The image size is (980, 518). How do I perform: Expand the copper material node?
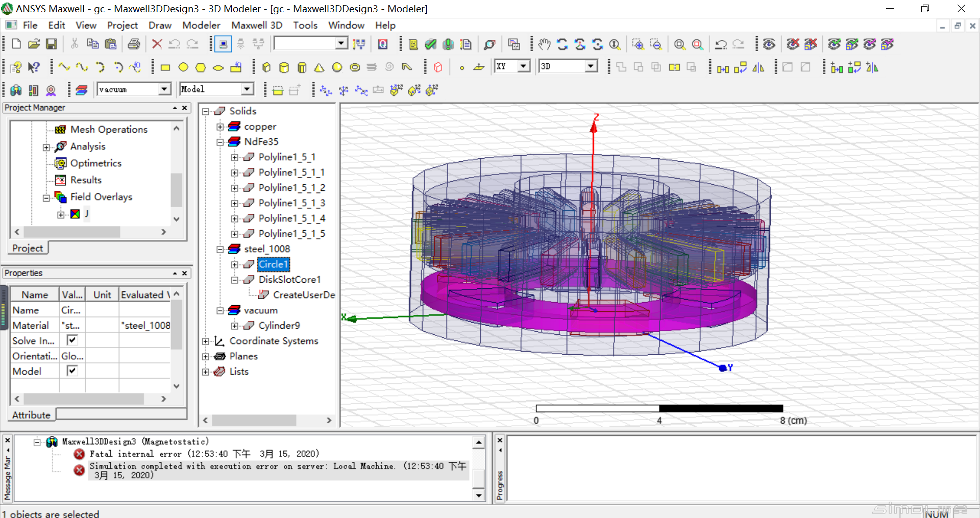click(220, 127)
